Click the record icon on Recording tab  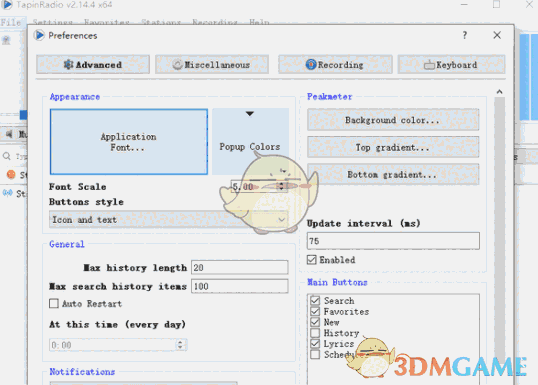(311, 65)
